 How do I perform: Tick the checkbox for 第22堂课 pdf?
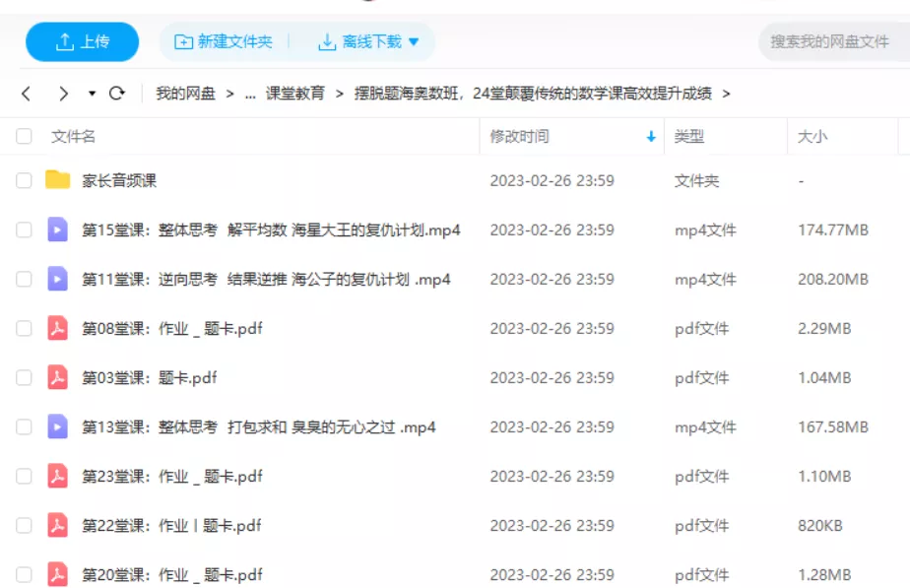point(24,525)
